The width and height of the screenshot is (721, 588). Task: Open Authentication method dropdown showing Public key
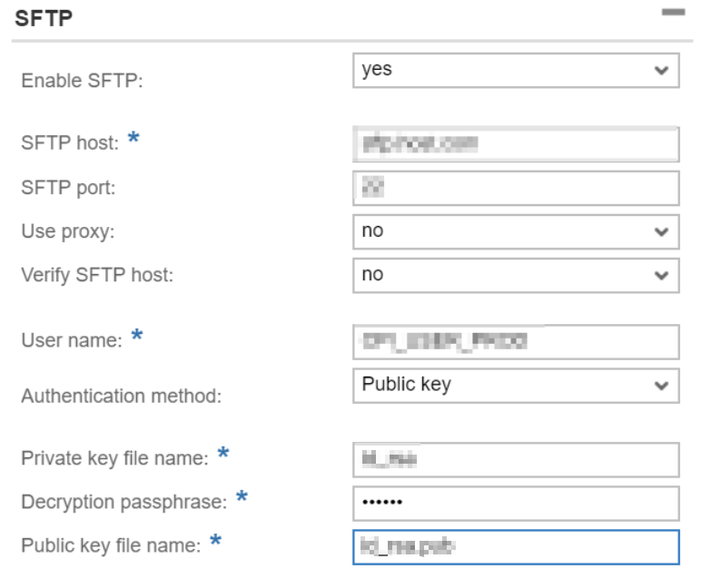coord(515,385)
